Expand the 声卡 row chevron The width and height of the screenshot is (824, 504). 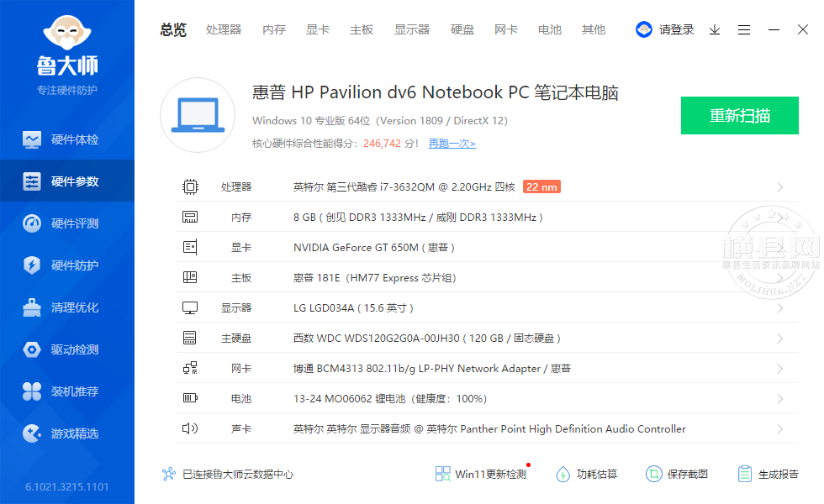click(780, 429)
